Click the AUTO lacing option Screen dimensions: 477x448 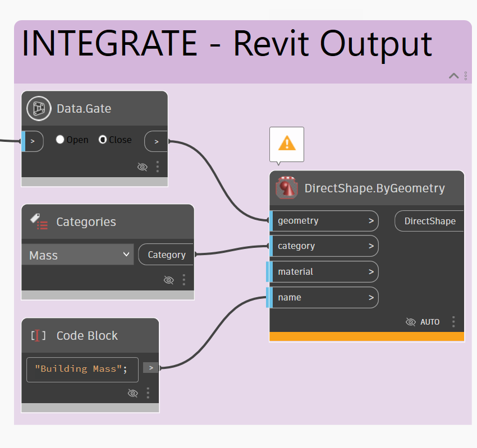430,322
